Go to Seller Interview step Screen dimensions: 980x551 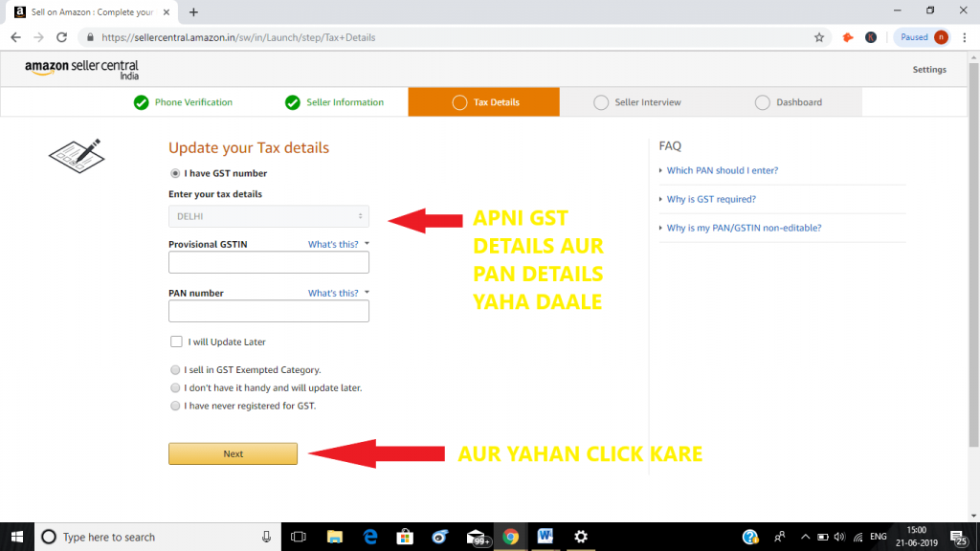coord(637,102)
